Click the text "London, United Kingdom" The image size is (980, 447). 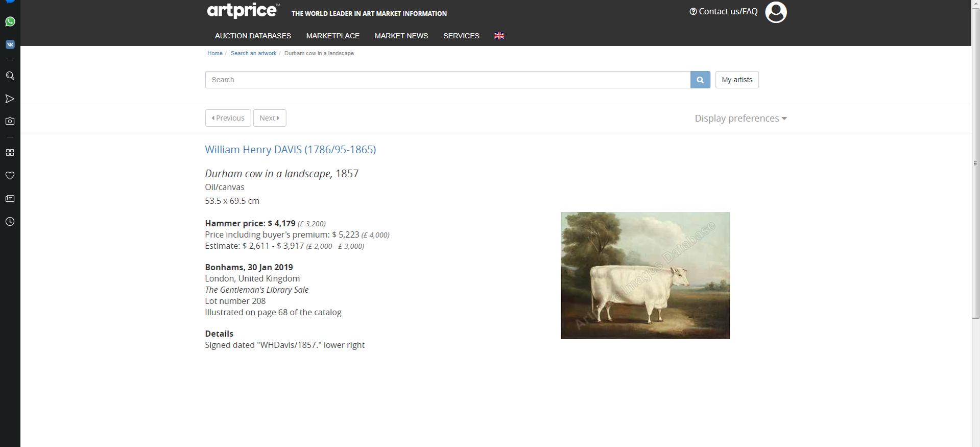[x=252, y=278]
